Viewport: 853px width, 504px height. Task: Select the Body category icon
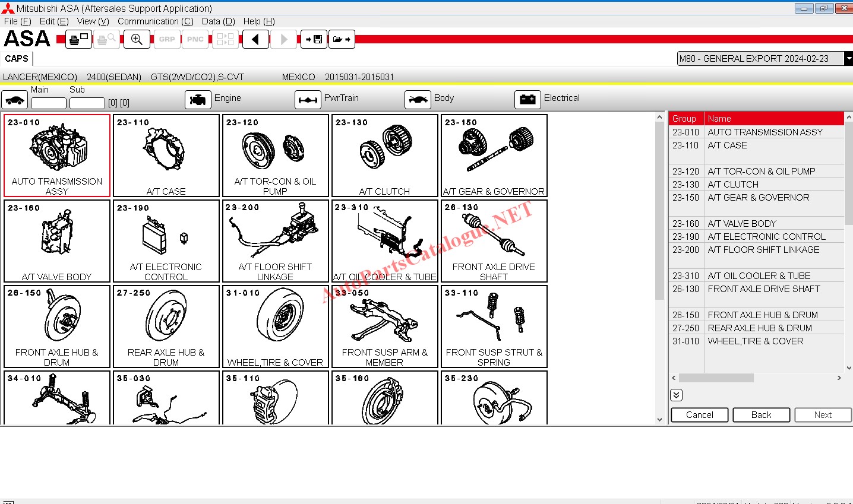tap(418, 100)
